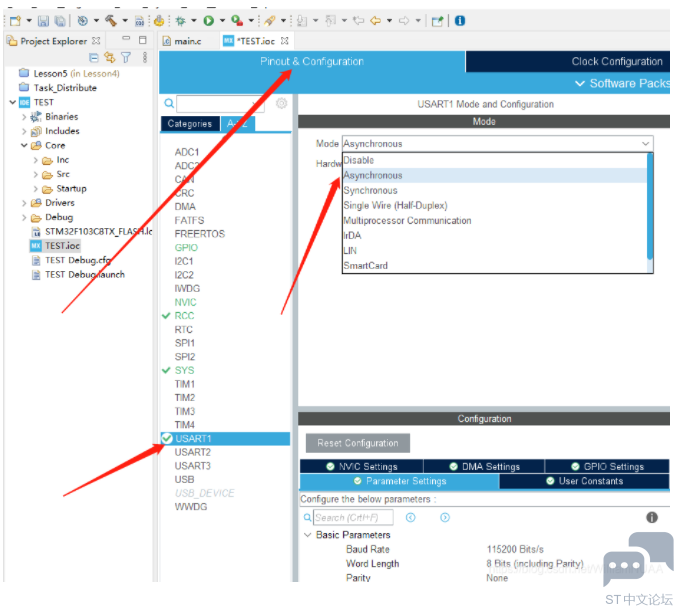This screenshot has width=682, height=615.
Task: Collapse the Core folder
Action: [24, 145]
